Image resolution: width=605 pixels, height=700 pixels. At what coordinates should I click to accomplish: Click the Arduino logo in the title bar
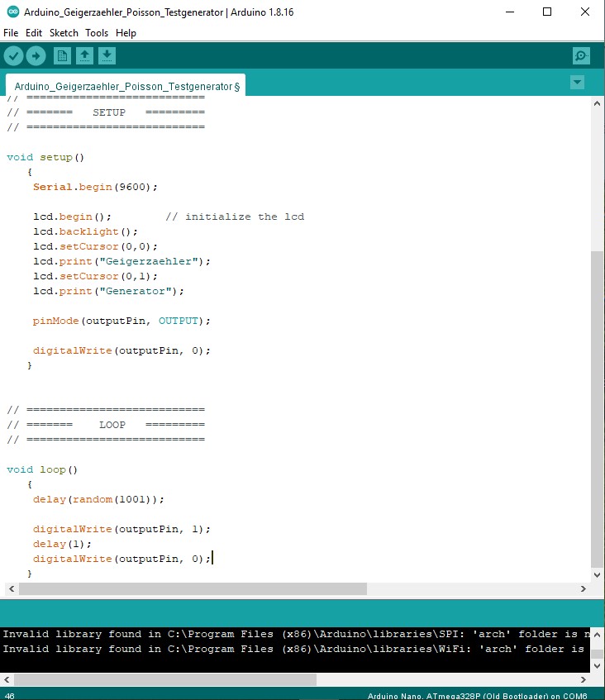tap(13, 12)
